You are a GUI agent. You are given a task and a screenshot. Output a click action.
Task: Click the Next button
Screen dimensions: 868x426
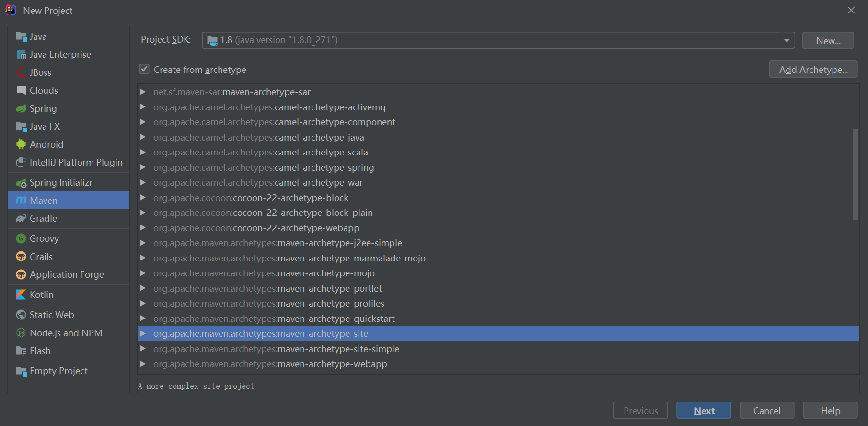[x=704, y=411]
